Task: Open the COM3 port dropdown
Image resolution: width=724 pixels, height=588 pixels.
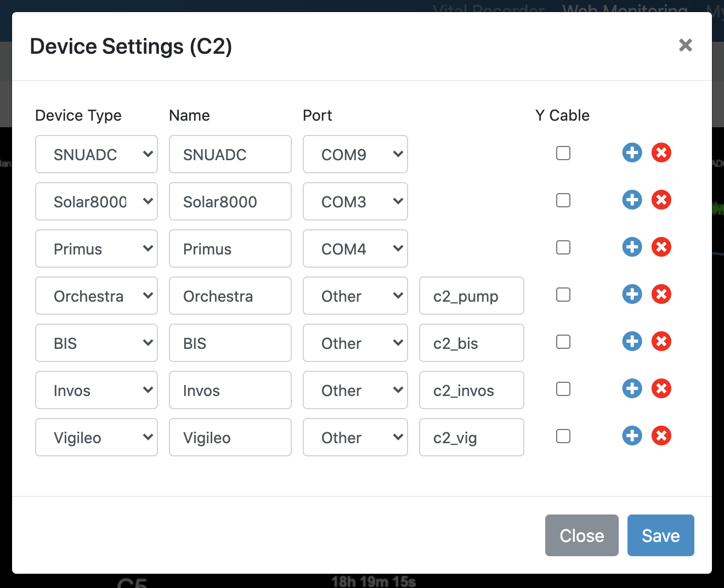Action: 355,201
